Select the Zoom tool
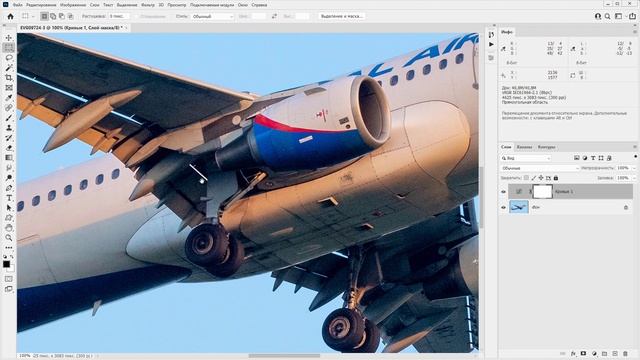This screenshot has height=360, width=640. pyautogui.click(x=9, y=238)
